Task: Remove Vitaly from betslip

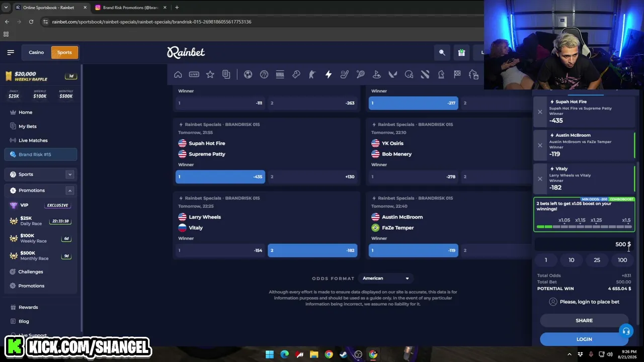Action: 540,178
